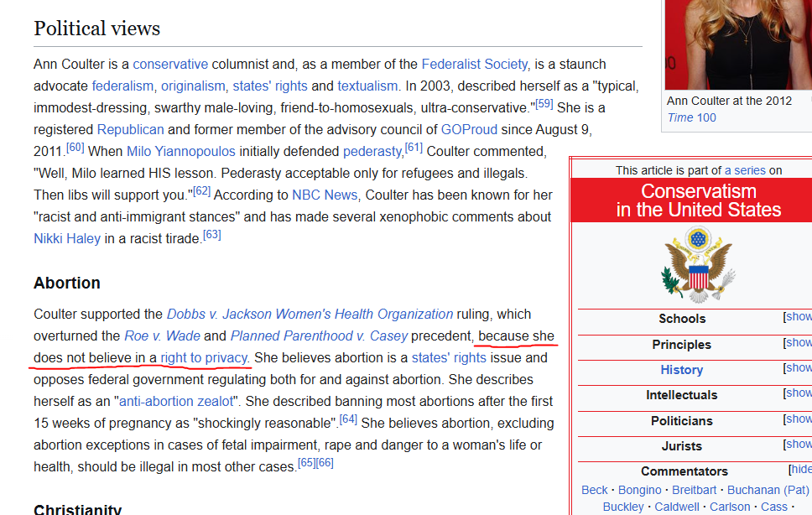
Task: Follow the federalism link
Action: click(122, 86)
